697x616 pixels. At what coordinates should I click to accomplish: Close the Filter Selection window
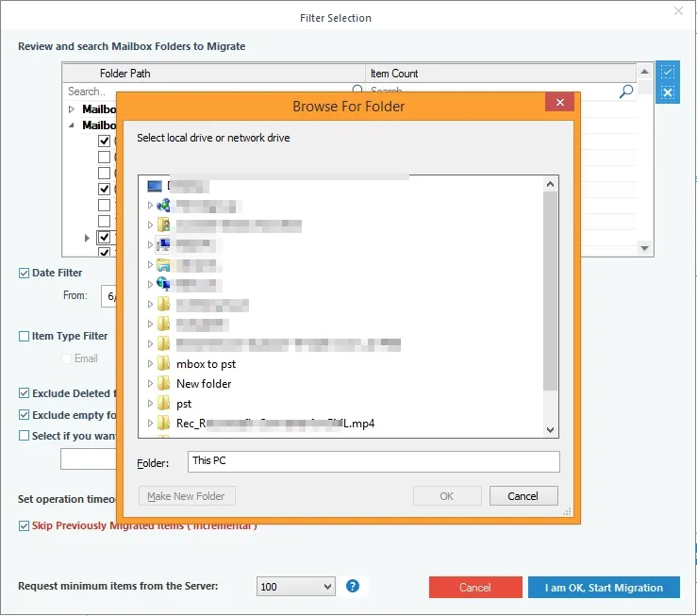coord(678,11)
